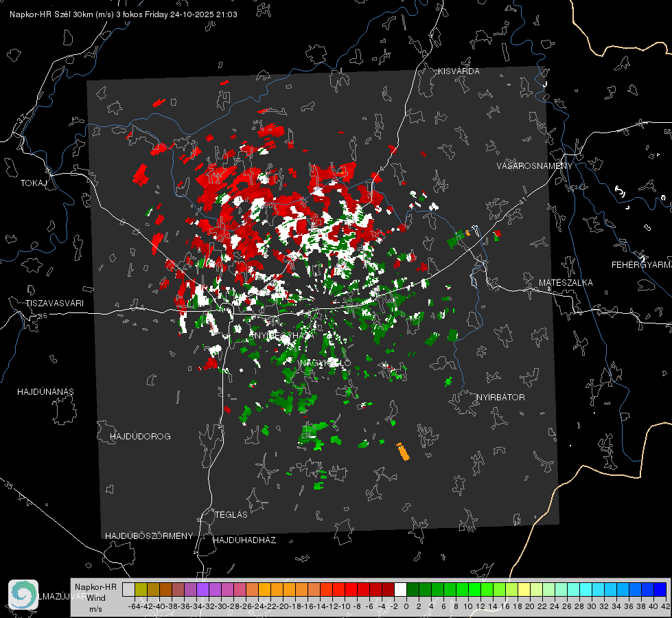This screenshot has width=672, height=618.
Task: Click the TISZAVASVÁRI town label
Action: pyautogui.click(x=54, y=304)
